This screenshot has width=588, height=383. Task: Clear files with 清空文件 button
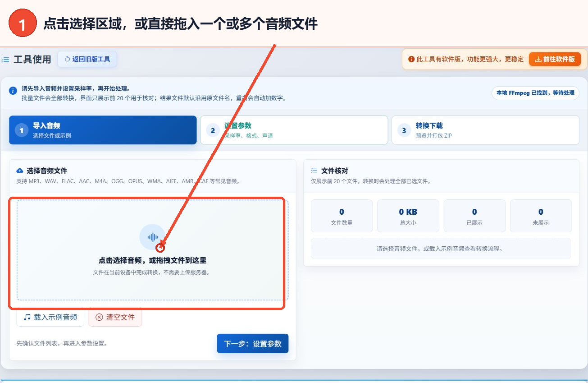coord(115,317)
